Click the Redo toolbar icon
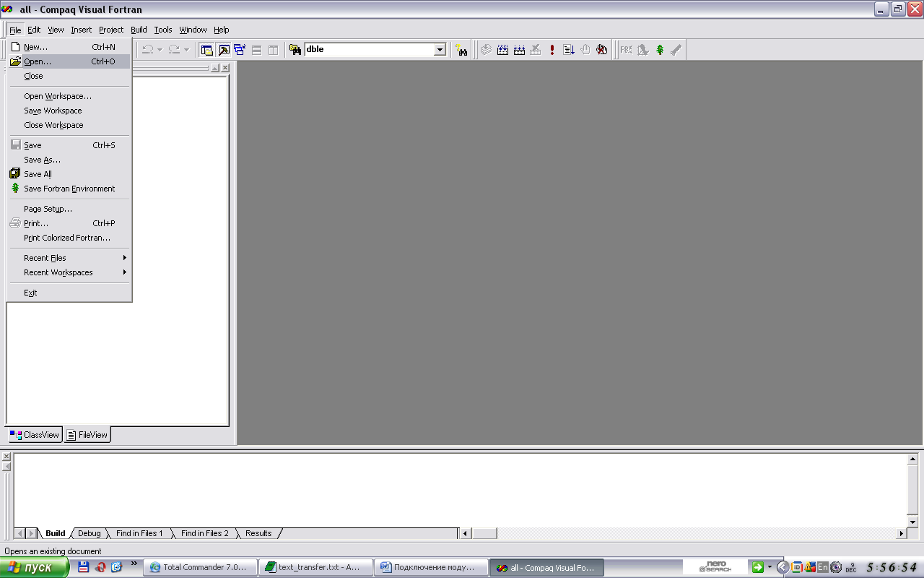Viewport: 924px width, 578px height. click(174, 50)
